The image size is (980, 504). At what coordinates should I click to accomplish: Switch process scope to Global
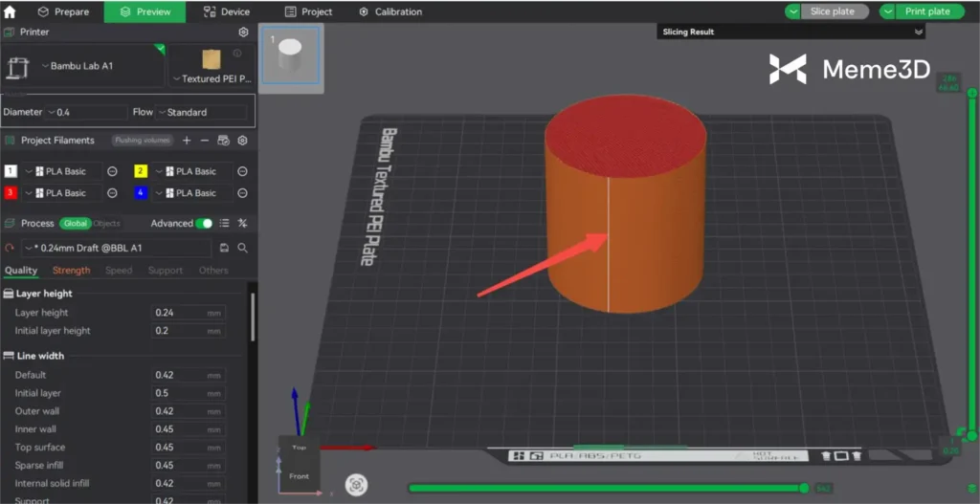(76, 224)
